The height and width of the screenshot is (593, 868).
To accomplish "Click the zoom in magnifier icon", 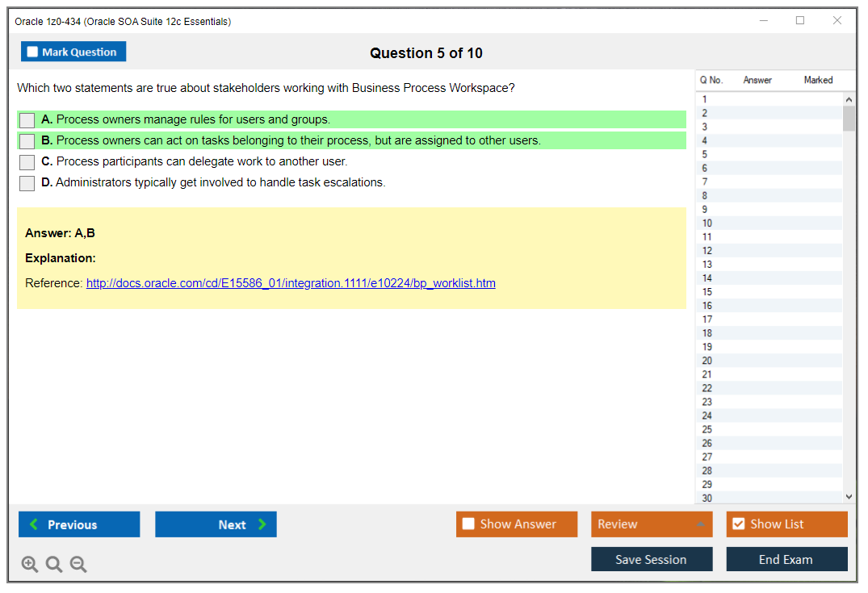I will point(30,564).
